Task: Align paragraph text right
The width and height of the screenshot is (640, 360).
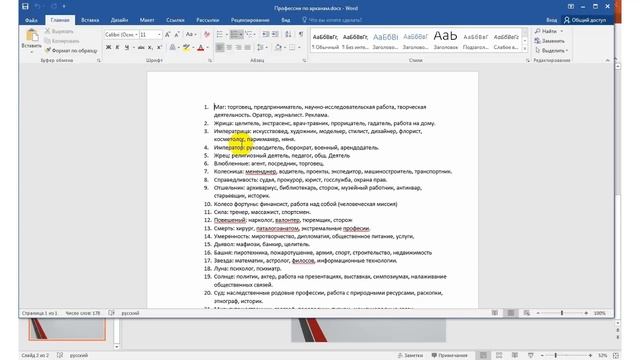Action: pyautogui.click(x=238, y=48)
